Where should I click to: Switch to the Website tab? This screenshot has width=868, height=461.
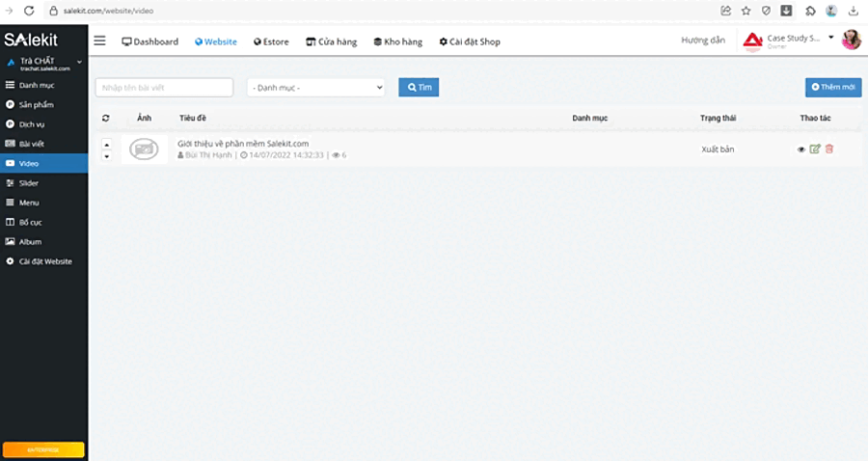pyautogui.click(x=216, y=41)
